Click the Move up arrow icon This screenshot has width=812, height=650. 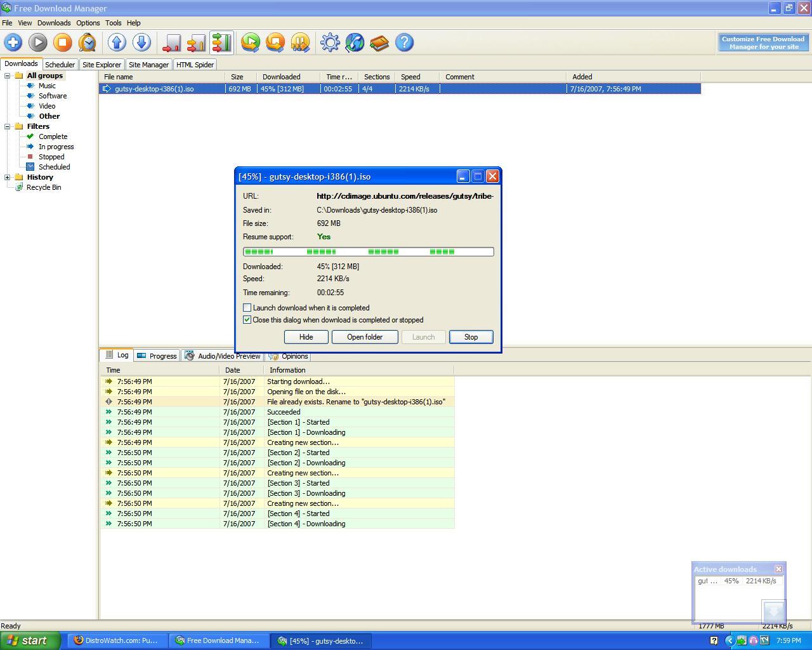117,43
